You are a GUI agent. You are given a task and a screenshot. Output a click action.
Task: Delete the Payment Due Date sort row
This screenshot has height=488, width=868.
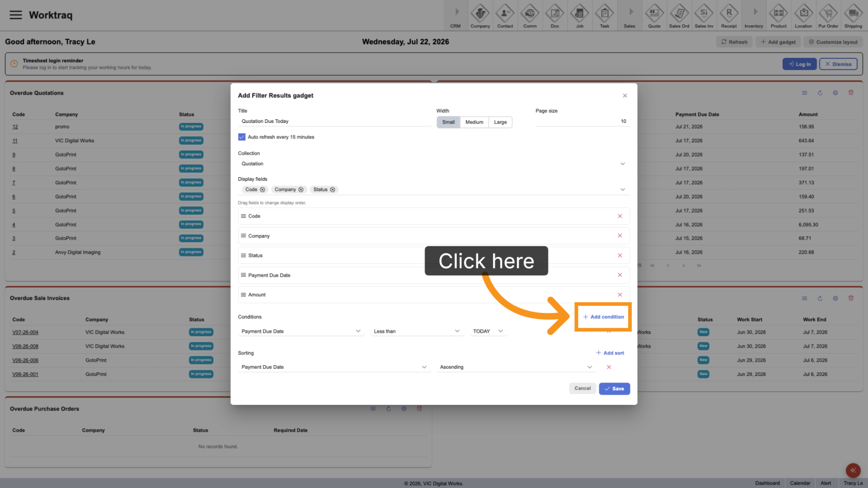pyautogui.click(x=609, y=367)
